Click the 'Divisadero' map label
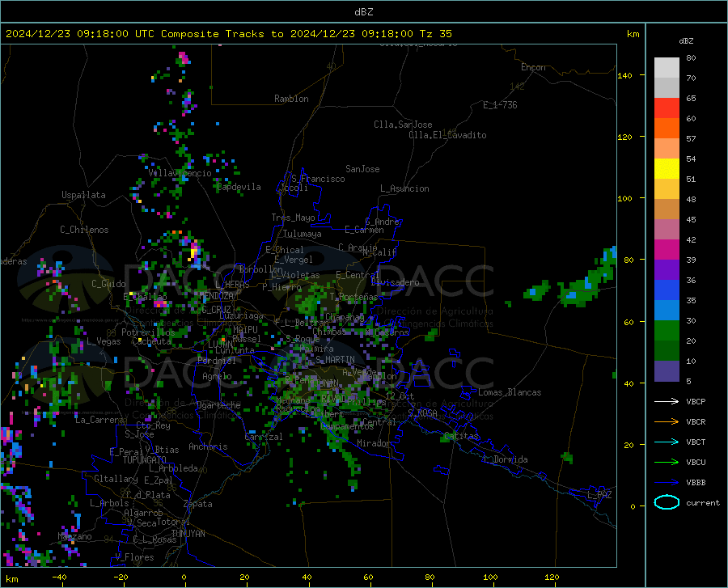Screen dimensions: 728x588 (395, 282)
